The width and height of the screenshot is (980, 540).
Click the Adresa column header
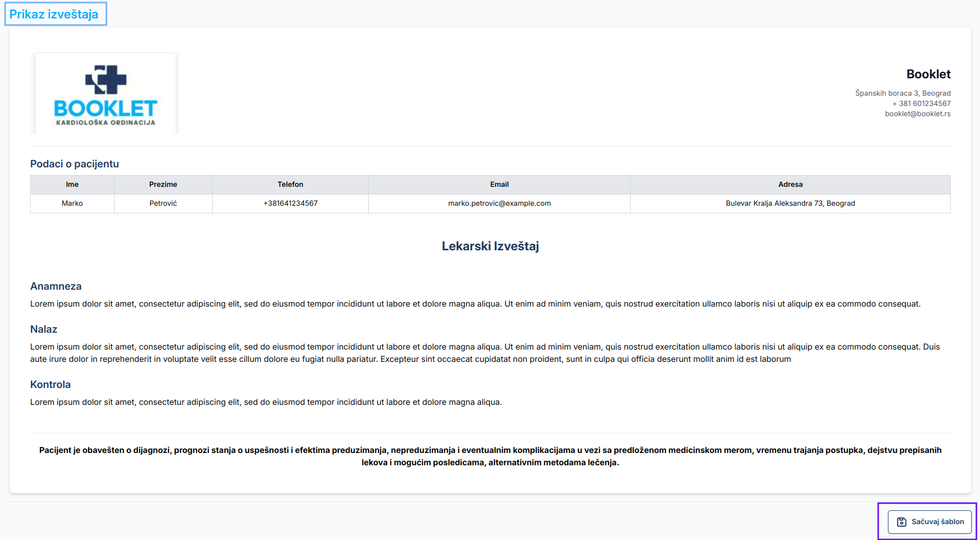click(790, 184)
